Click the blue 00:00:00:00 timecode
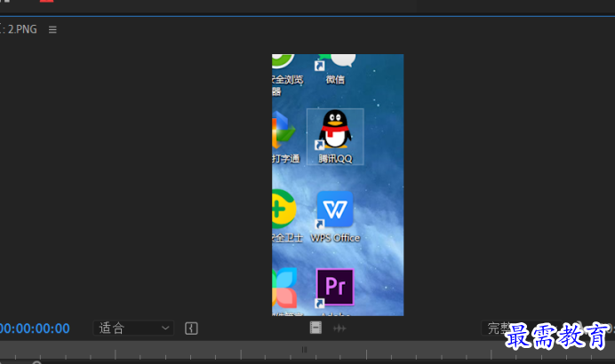Viewport: 615px width, 364px height. [x=35, y=328]
